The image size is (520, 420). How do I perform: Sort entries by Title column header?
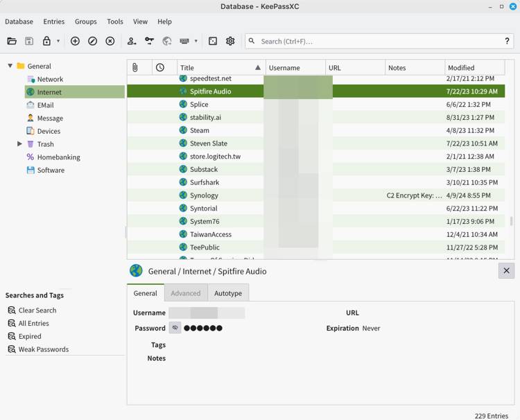tap(221, 68)
